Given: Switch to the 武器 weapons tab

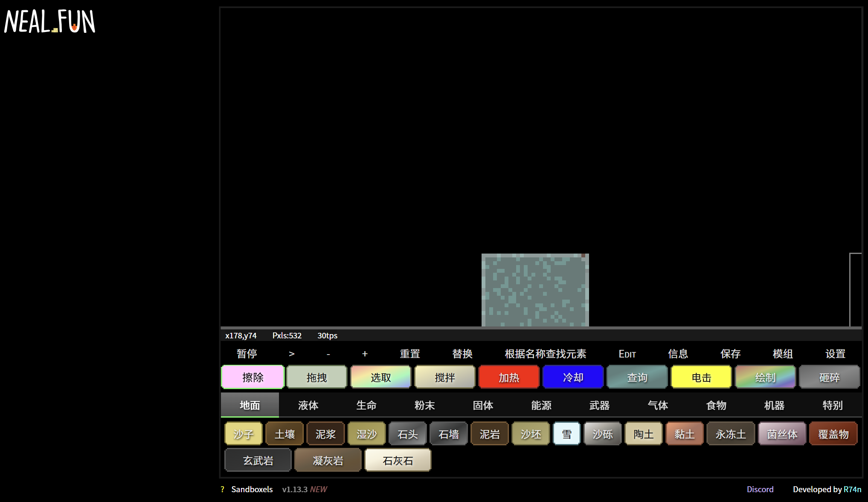Looking at the screenshot, I should click(599, 405).
